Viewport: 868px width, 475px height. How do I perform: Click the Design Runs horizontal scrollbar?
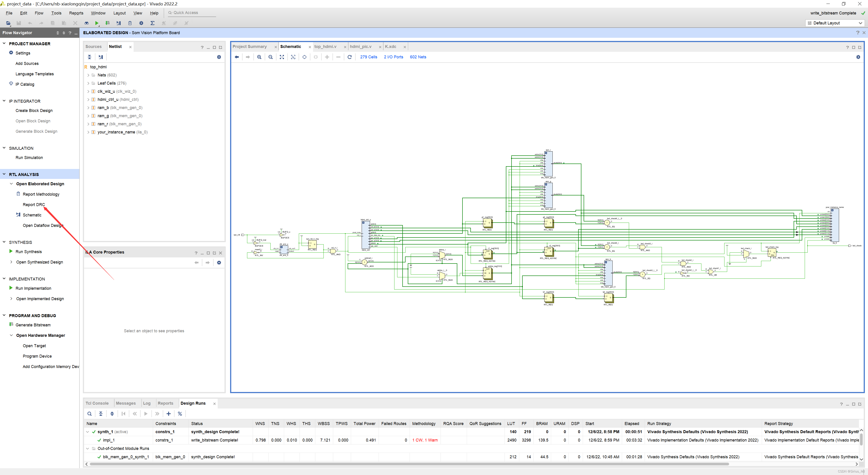pos(409,464)
